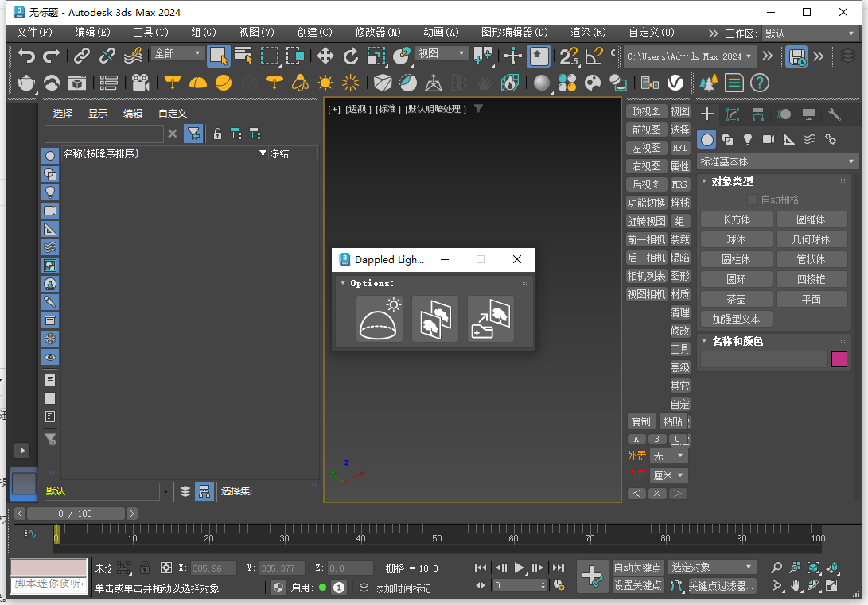Viewport: 868px width, 605px height.
Task: Open the 外置 dropdown showing 无
Action: [668, 456]
